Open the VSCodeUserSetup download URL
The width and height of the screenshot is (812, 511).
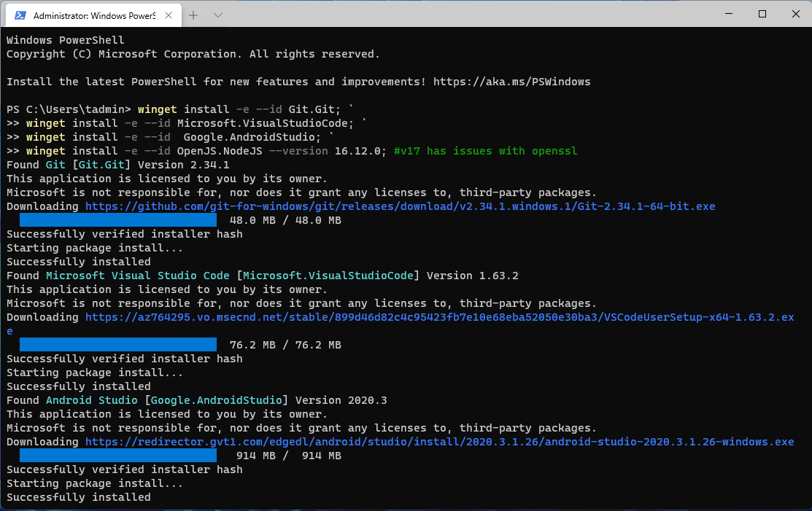[x=439, y=317]
